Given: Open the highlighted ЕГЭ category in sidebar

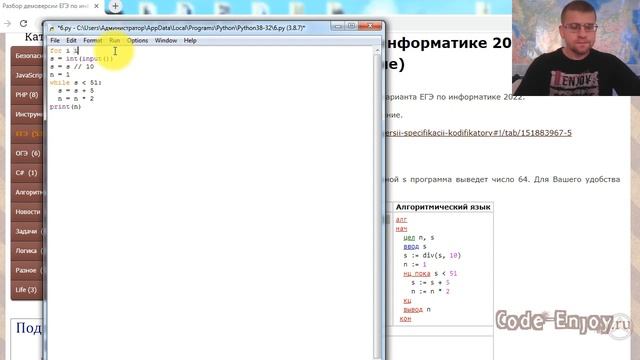Looking at the screenshot, I should tap(27, 134).
